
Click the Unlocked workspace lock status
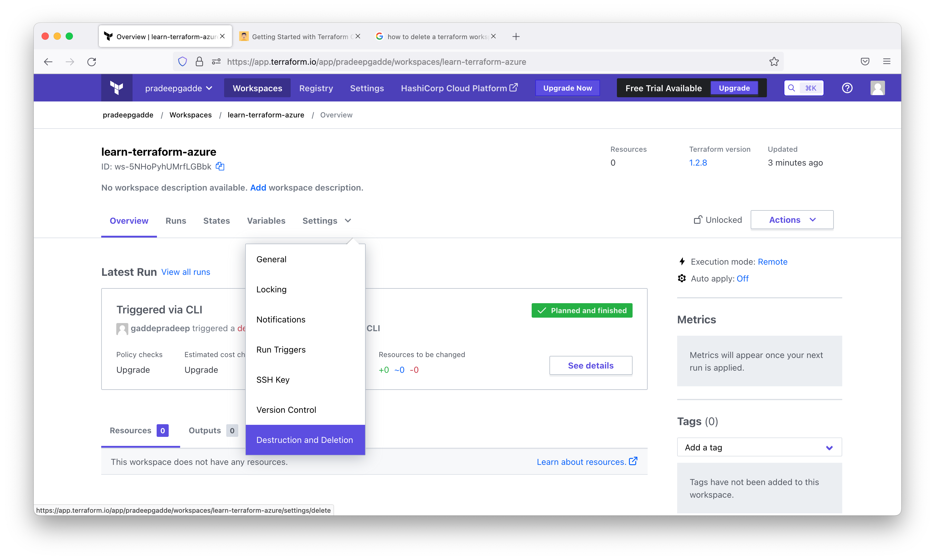click(718, 219)
